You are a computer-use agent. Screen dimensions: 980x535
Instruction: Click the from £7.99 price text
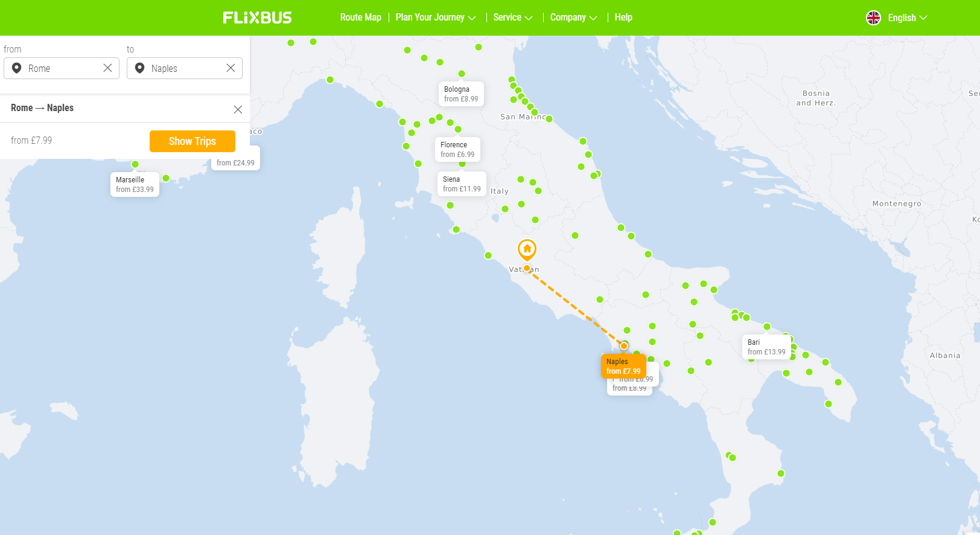(x=31, y=141)
